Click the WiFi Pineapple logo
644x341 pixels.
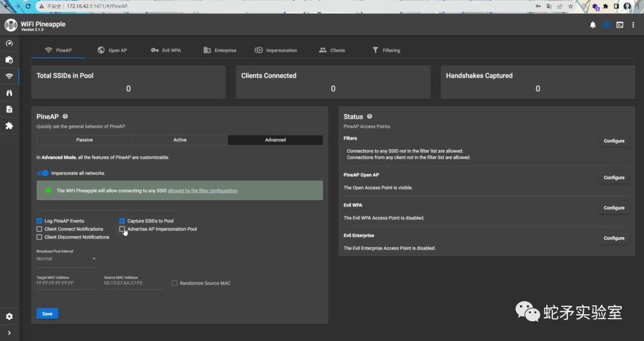click(11, 25)
